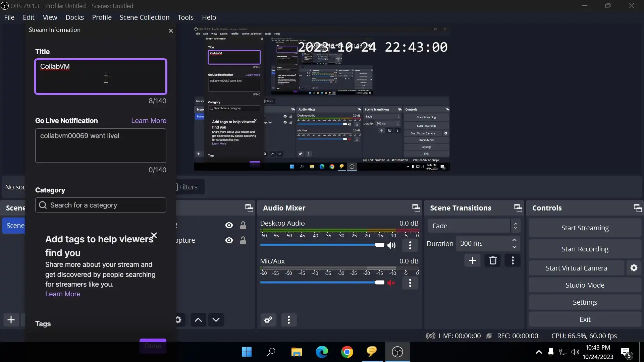Unmute the Mic/Aux speaker icon
Screen dimensions: 644x362
[391, 283]
